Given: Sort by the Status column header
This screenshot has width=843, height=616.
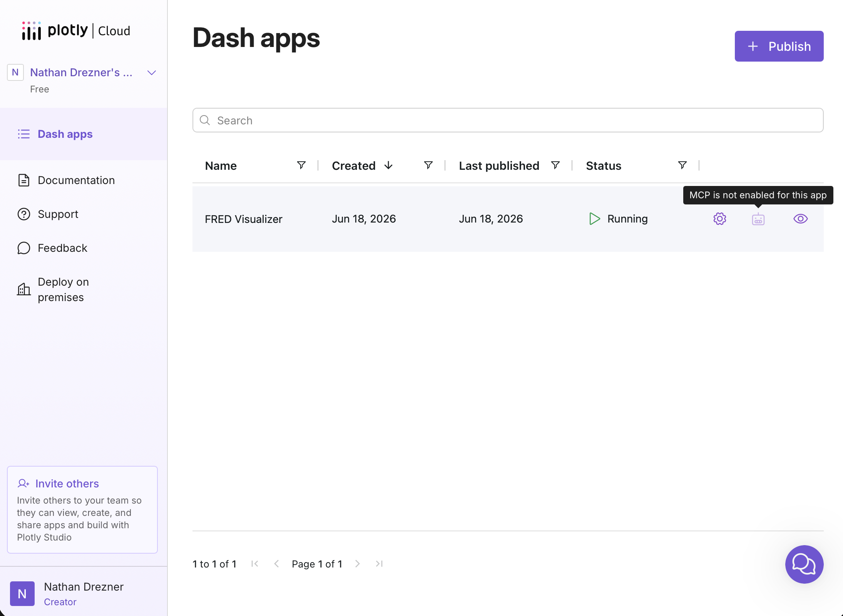Looking at the screenshot, I should click(x=604, y=166).
